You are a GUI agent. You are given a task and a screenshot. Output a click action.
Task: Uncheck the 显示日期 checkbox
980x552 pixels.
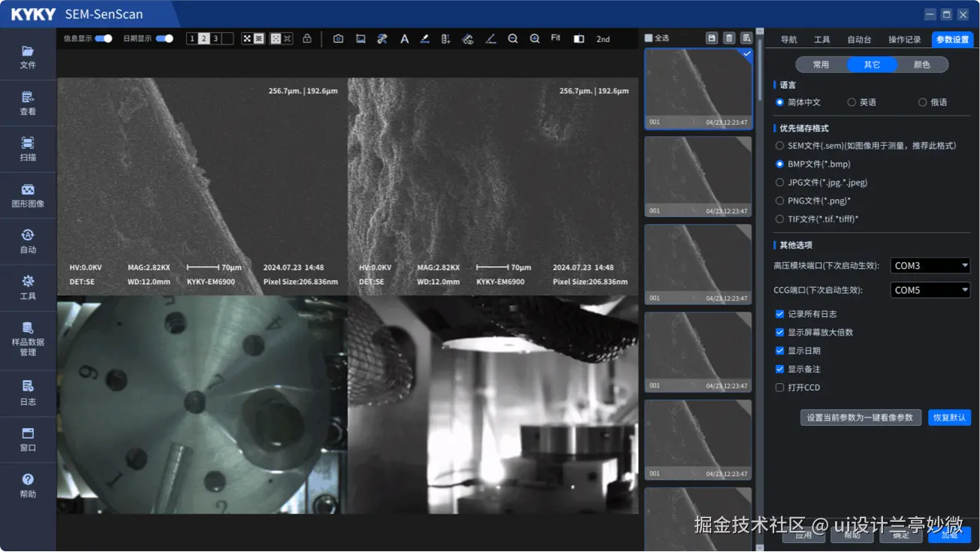(779, 351)
